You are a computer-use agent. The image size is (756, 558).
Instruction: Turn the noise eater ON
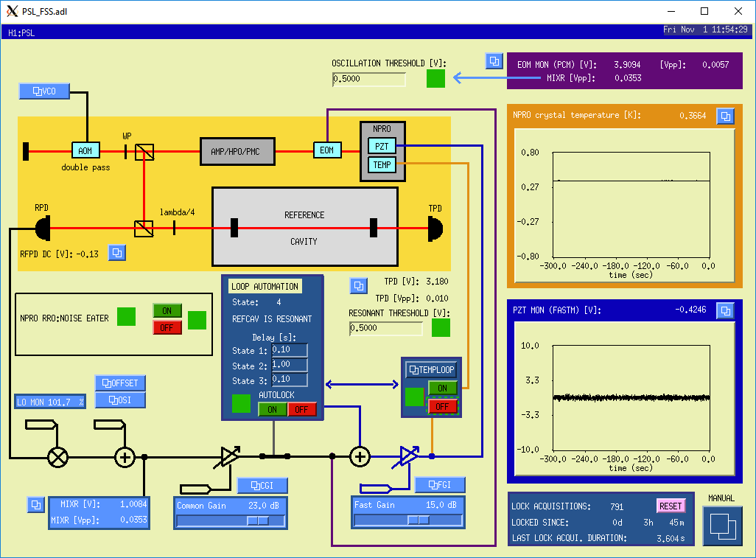167,311
